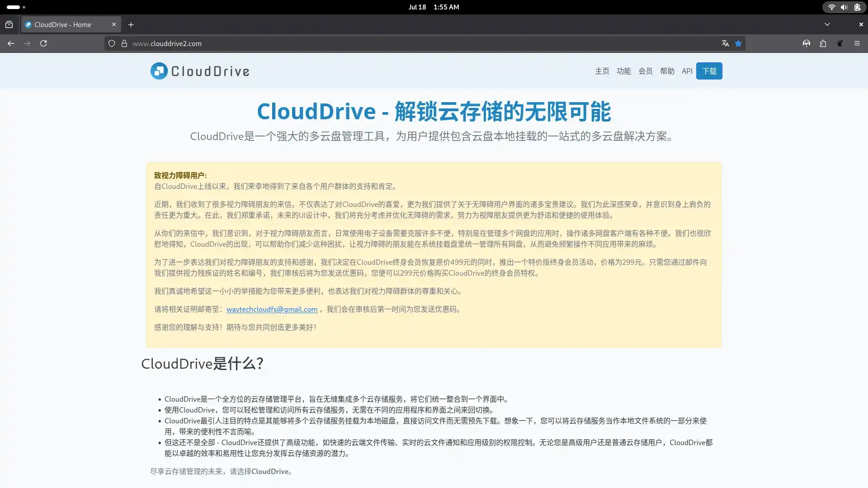The height and width of the screenshot is (488, 868).
Task: Reload the page with refresh icon
Action: point(43,43)
